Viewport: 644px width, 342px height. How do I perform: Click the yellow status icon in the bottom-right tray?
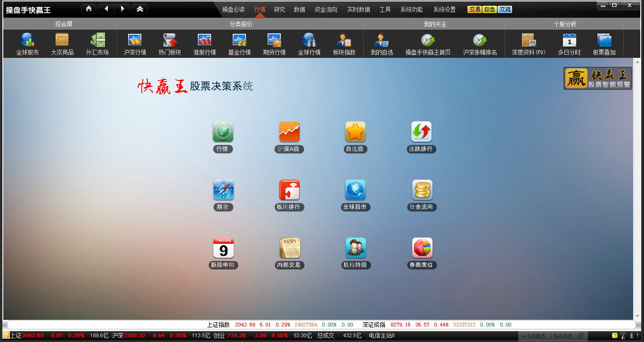tap(615, 335)
